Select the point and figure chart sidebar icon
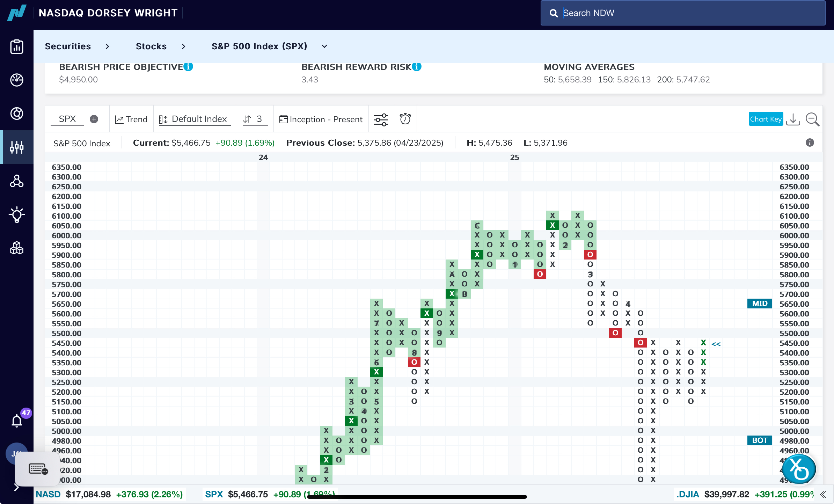Screen dimensions: 834x504 click(x=17, y=147)
